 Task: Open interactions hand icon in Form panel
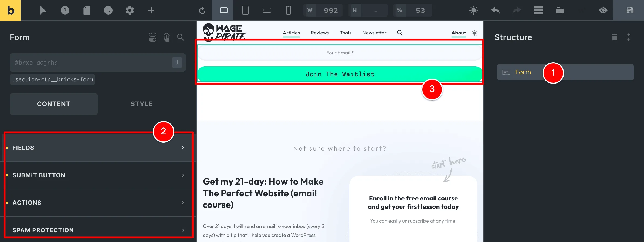point(167,37)
